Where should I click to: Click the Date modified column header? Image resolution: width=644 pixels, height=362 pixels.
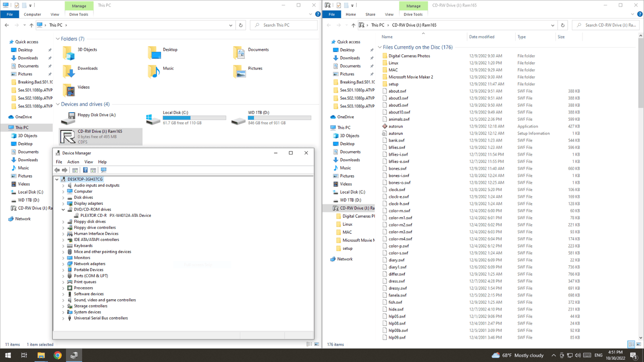481,37
